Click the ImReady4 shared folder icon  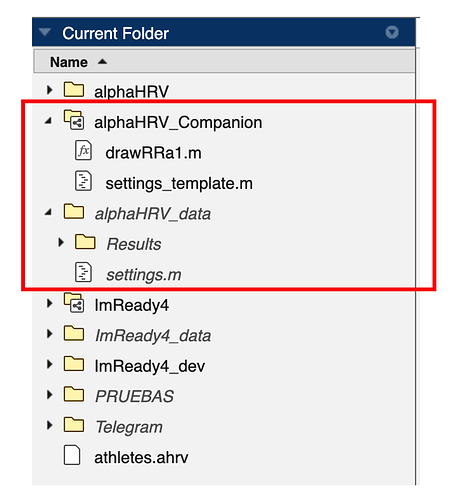(74, 303)
